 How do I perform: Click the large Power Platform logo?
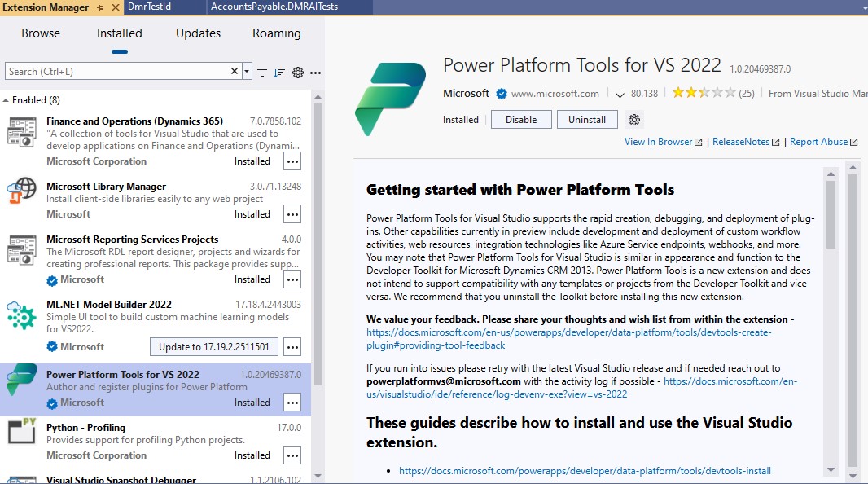pyautogui.click(x=391, y=99)
